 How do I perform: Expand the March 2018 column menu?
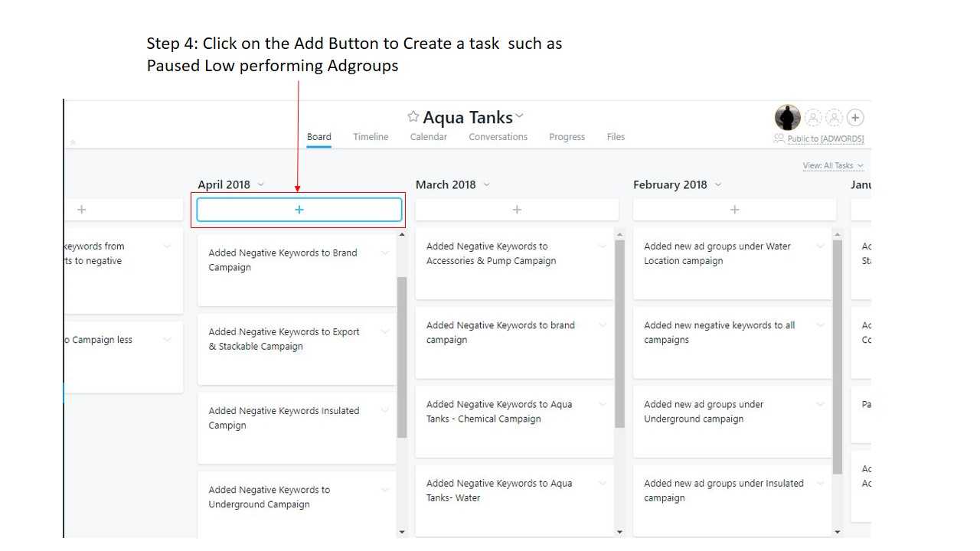[x=486, y=184]
